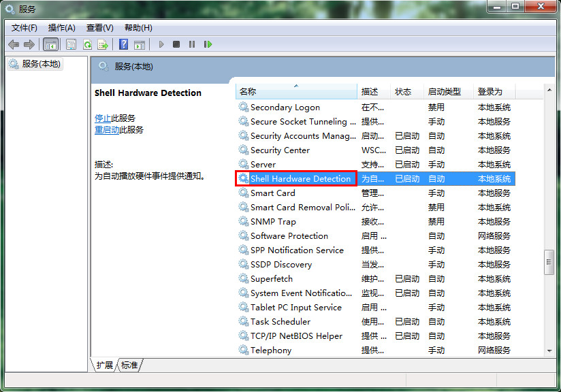The width and height of the screenshot is (561, 392).
Task: Click the Restart Service toolbar icon
Action: [x=208, y=44]
